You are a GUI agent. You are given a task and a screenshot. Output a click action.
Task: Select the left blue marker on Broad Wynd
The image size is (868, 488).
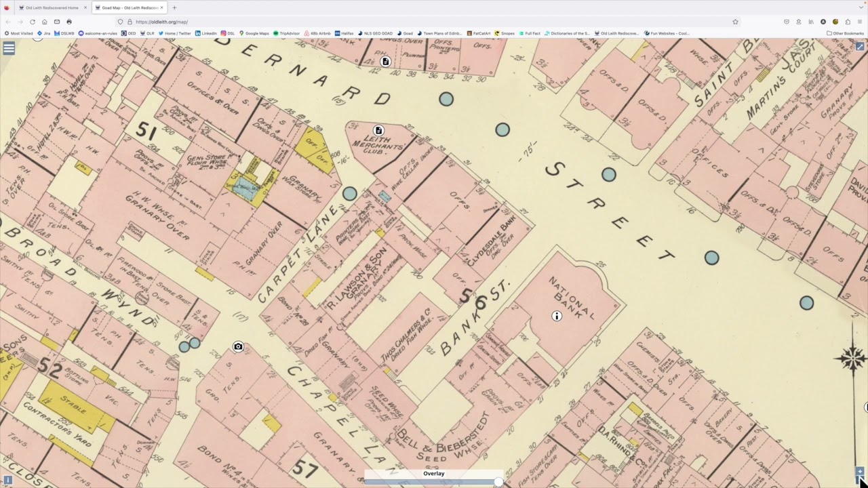tap(184, 346)
